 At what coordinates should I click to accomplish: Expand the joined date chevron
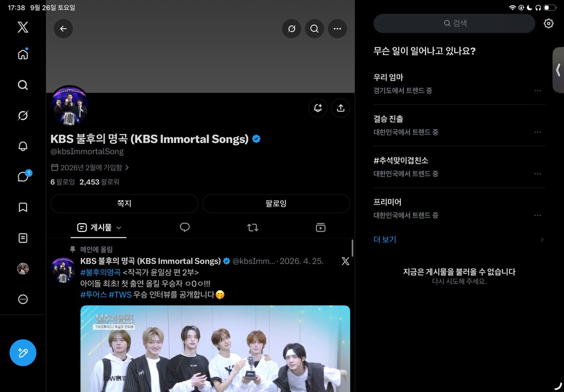coord(127,167)
